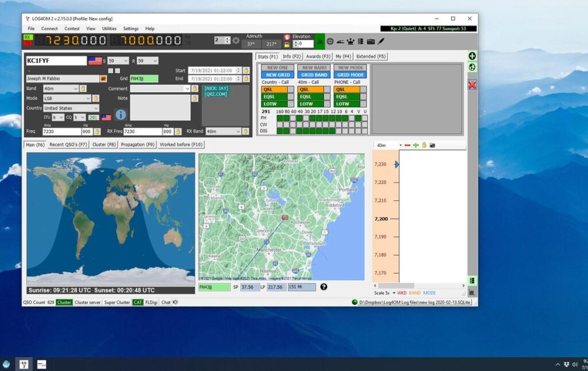
Task: Click the Grid field FN43jj
Action: 144,79
